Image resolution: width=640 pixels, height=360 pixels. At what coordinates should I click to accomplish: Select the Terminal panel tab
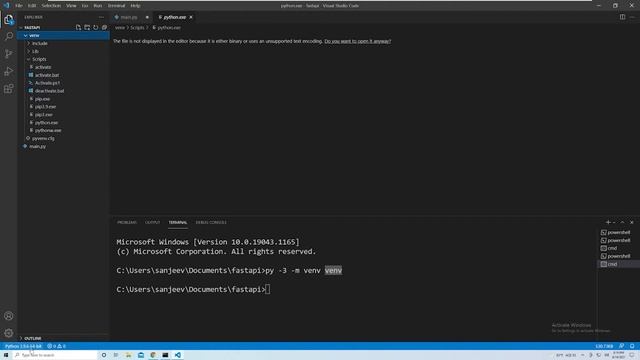[178, 222]
